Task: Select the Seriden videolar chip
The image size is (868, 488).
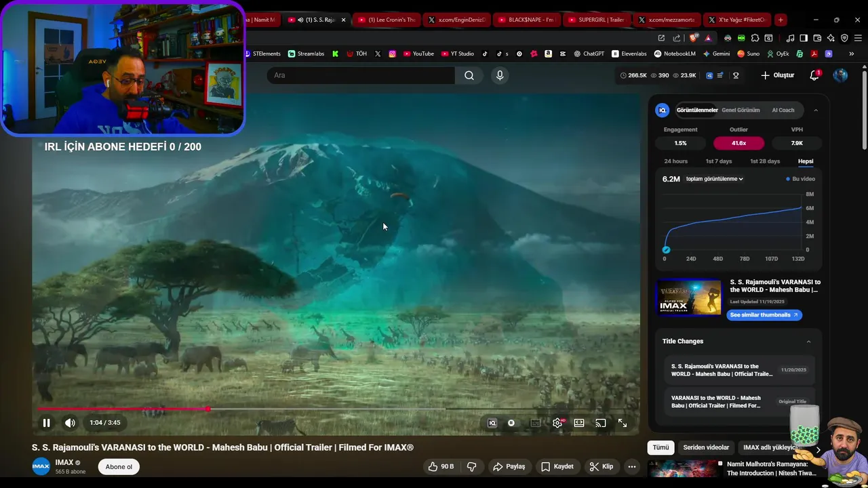Action: pyautogui.click(x=706, y=447)
